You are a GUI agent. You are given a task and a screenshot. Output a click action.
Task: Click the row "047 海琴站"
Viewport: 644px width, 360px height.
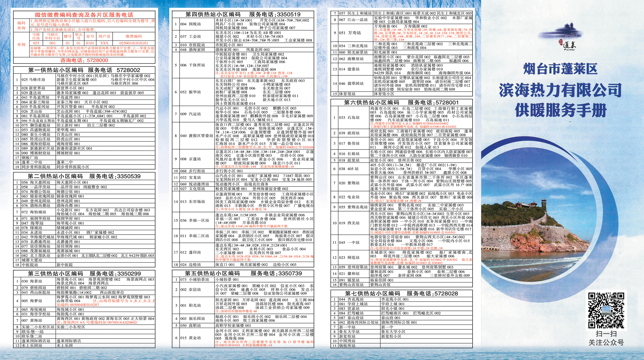tap(84, 223)
